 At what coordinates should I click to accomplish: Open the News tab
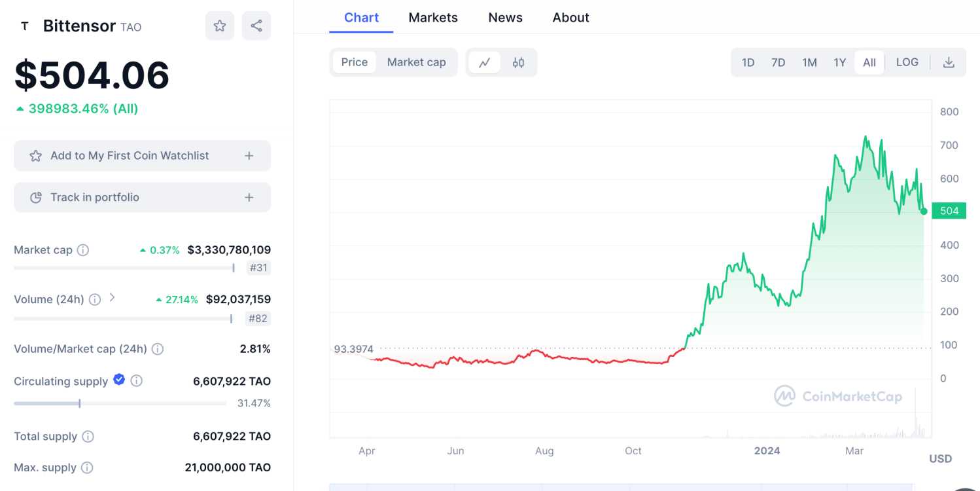pyautogui.click(x=505, y=18)
